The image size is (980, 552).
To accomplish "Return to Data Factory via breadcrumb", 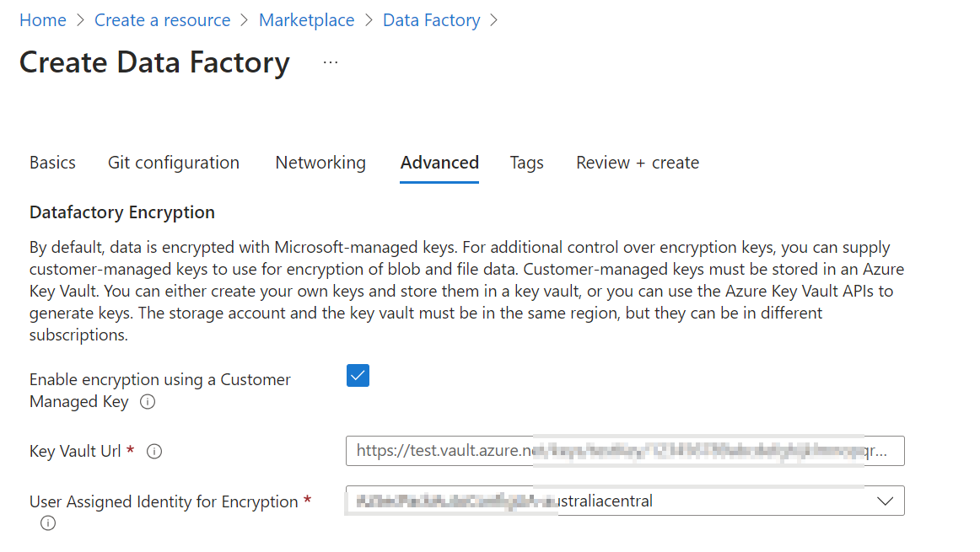I will (x=431, y=19).
